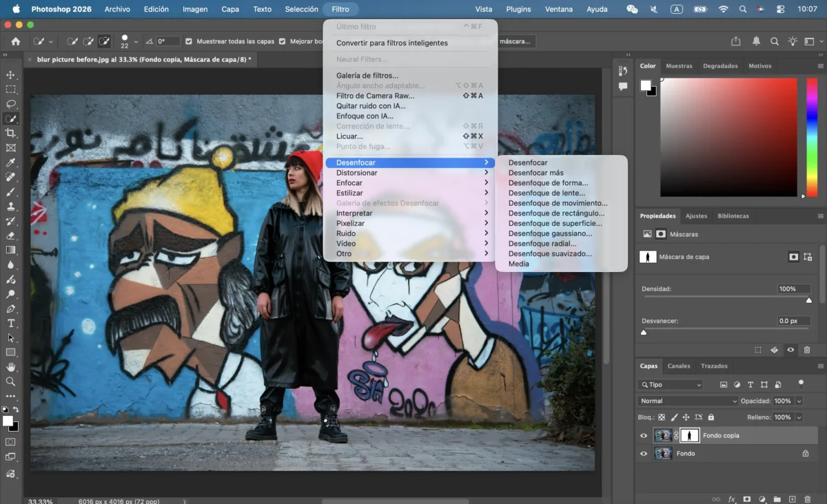This screenshot has height=504, width=827.
Task: Select the Horizontal Type tool
Action: pos(10,323)
